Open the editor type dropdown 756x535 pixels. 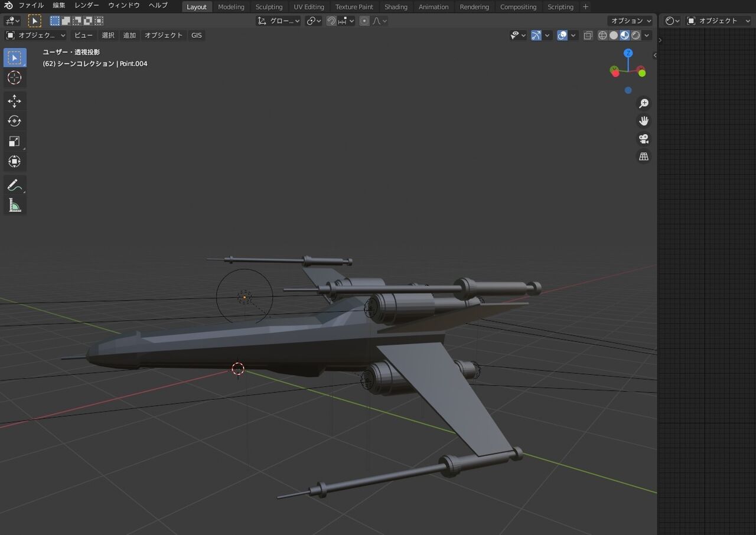click(x=12, y=21)
